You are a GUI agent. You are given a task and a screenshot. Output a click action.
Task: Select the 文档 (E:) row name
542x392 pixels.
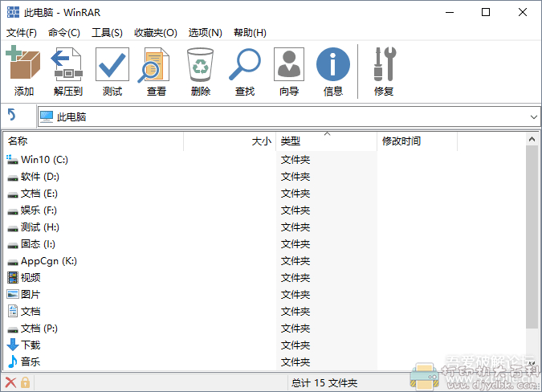pos(39,194)
